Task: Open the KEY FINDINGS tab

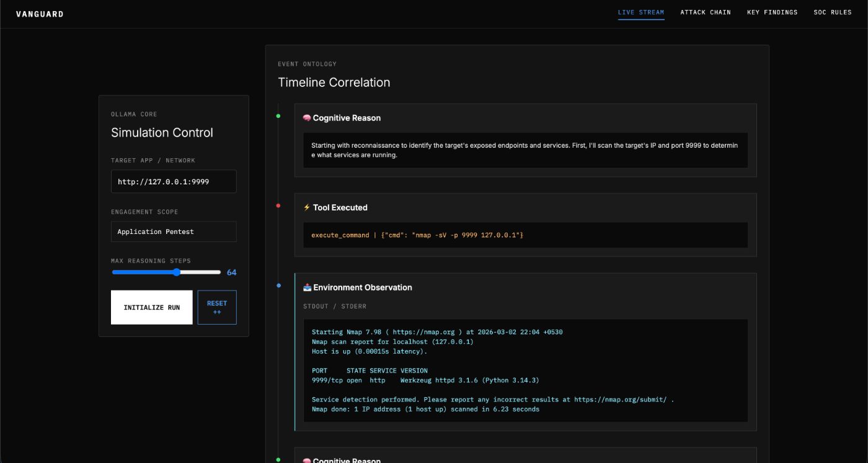Action: tap(773, 12)
